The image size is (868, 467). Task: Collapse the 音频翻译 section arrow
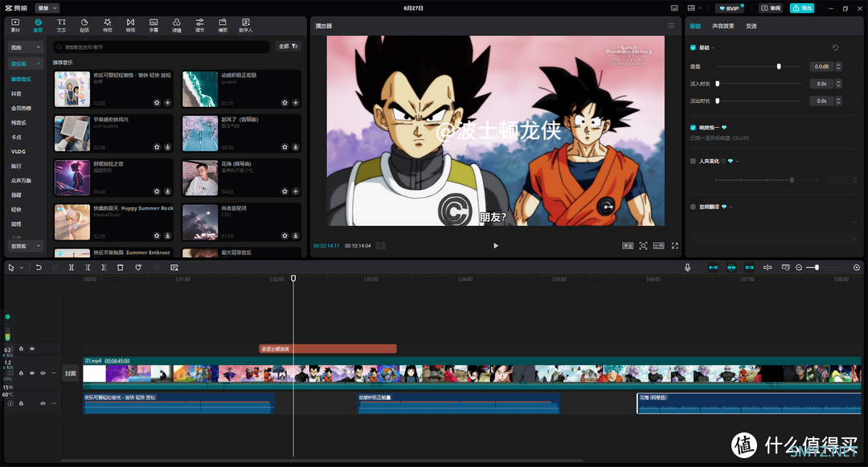pos(731,207)
